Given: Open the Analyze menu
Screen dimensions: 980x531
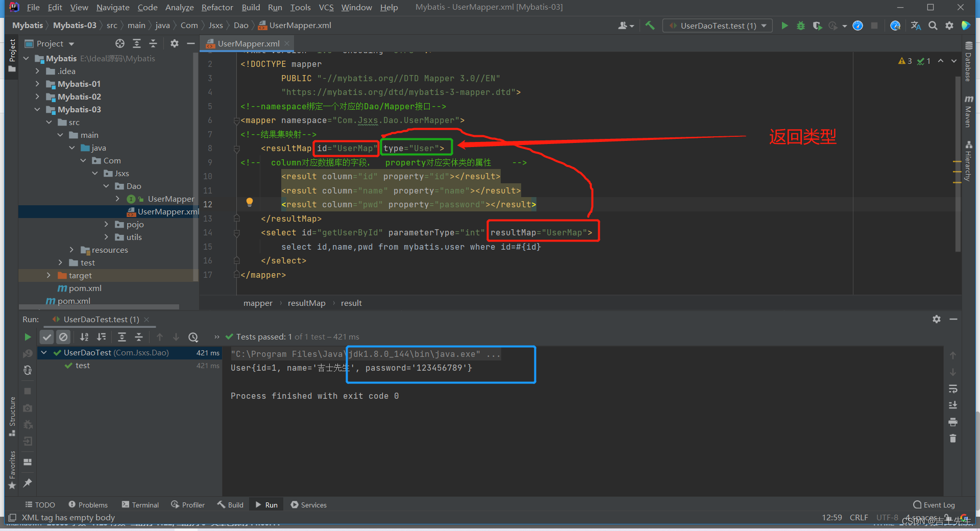Looking at the screenshot, I should coord(179,7).
